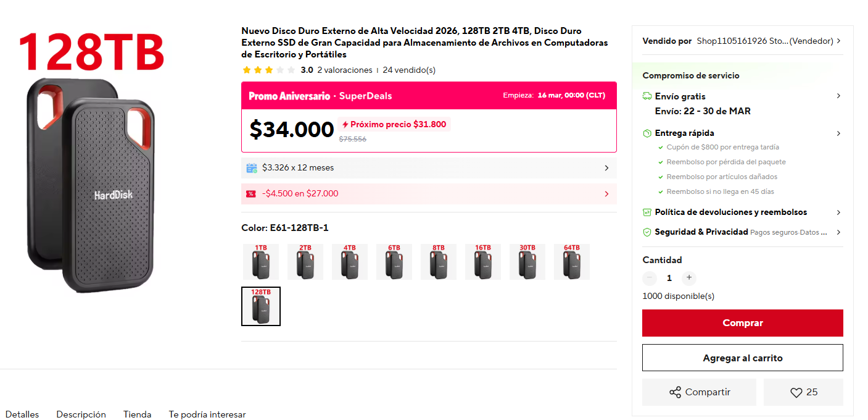Click the Seguridad & Privacidad shield icon

[x=647, y=232]
